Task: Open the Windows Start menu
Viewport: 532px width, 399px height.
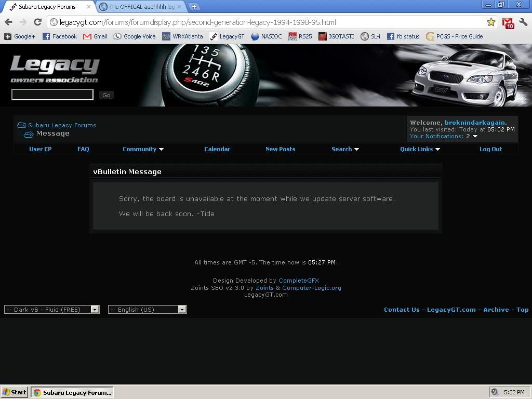Action: point(14,392)
